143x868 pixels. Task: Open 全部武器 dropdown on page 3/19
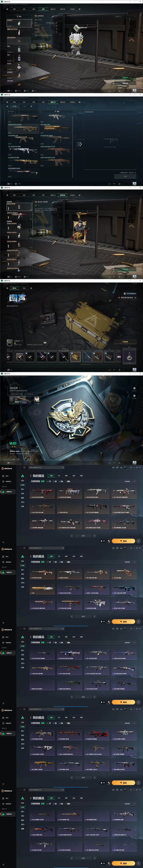click(130, 643)
